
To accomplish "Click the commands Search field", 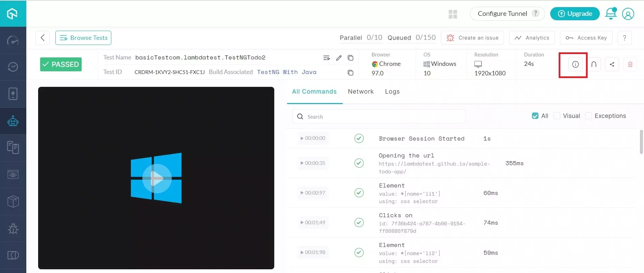I will pos(379,117).
